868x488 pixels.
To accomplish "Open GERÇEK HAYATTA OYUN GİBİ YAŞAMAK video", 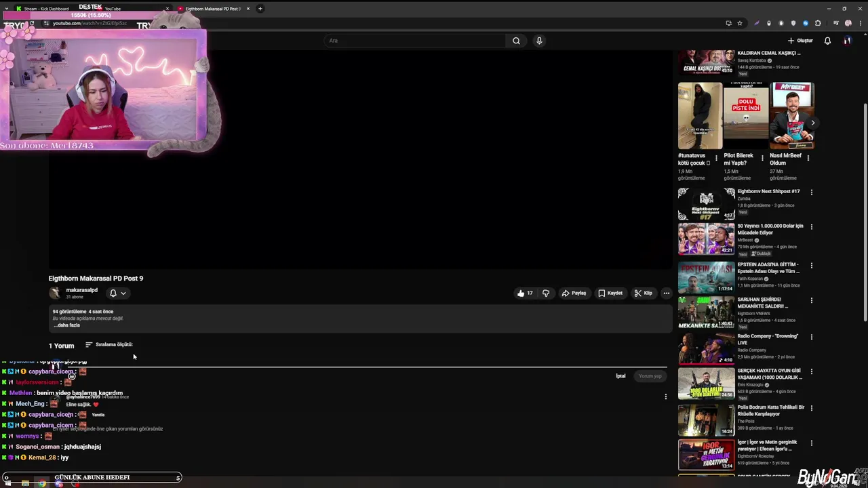I will click(x=706, y=383).
